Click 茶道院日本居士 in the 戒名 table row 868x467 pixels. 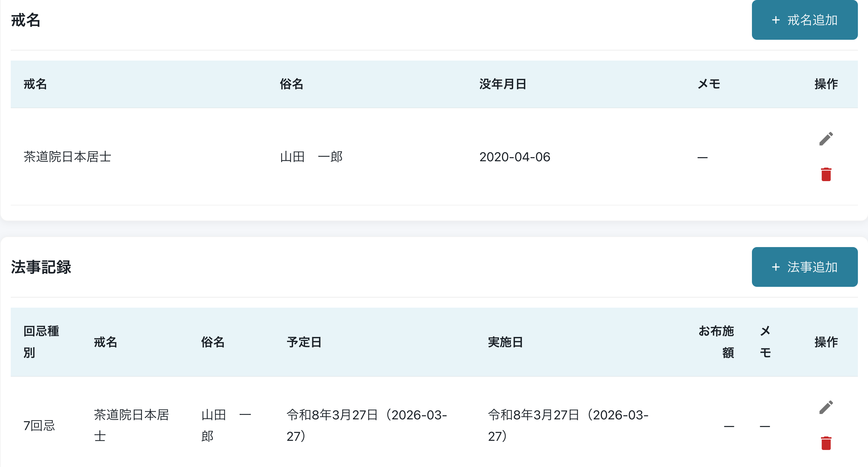(x=67, y=157)
